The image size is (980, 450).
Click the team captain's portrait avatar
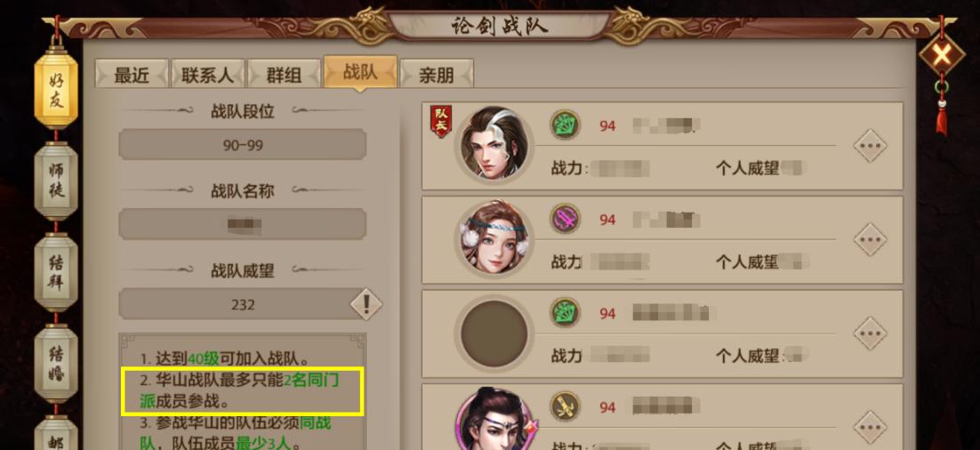(494, 144)
